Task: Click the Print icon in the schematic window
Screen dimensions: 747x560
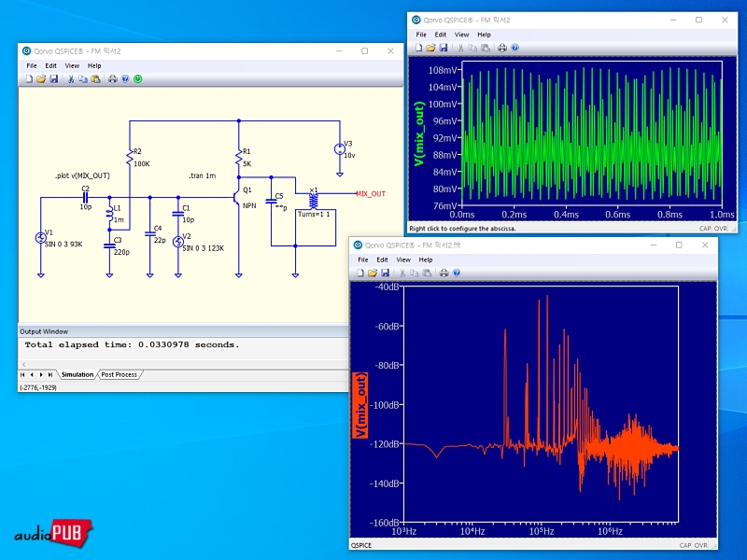Action: point(112,79)
